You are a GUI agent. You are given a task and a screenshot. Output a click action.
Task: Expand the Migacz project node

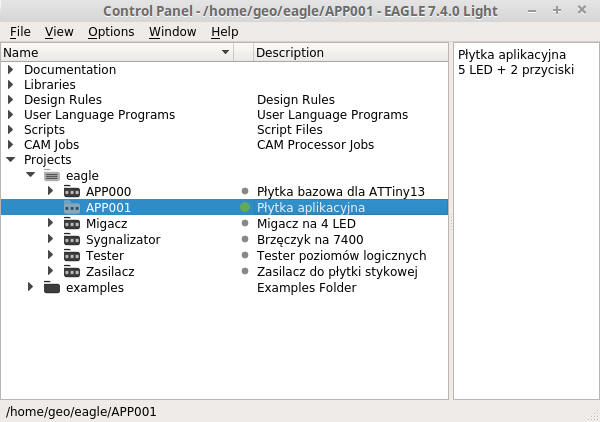50,223
